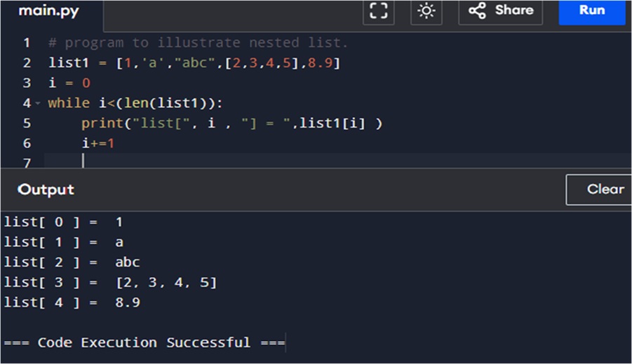Toggle fullscreen mode for the editor

point(378,11)
